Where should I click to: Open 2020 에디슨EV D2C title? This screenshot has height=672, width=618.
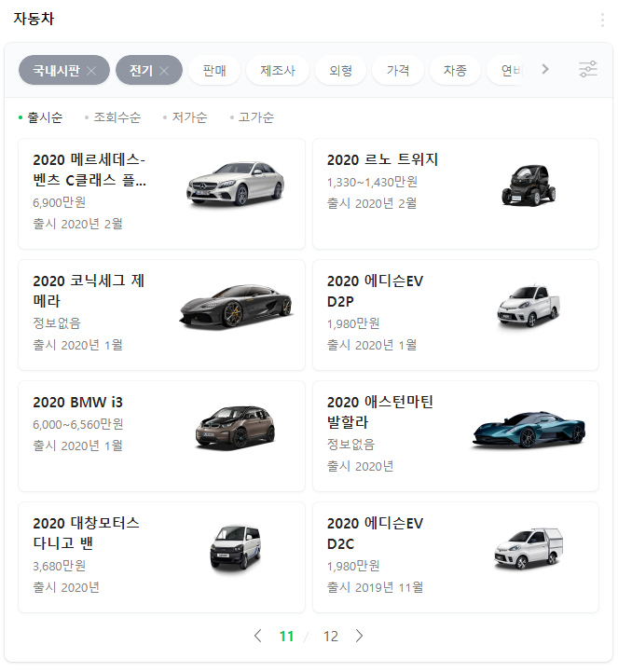pos(375,533)
